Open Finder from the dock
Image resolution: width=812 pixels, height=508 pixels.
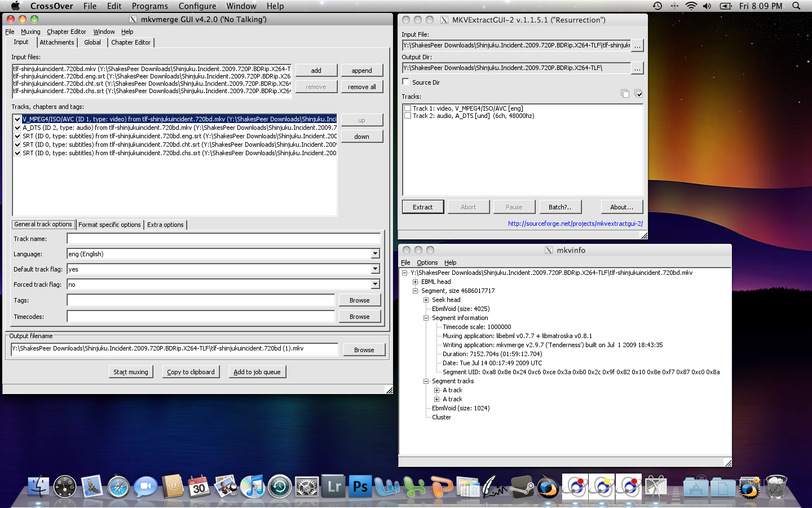click(38, 487)
